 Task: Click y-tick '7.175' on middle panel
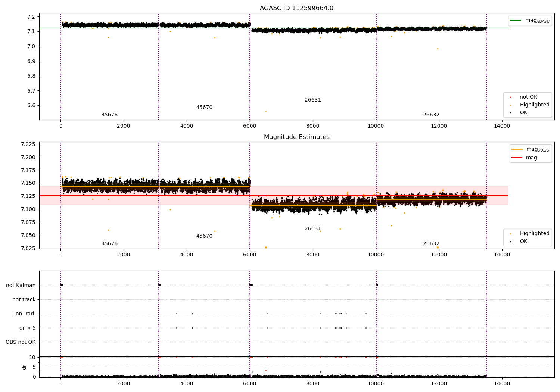point(28,171)
